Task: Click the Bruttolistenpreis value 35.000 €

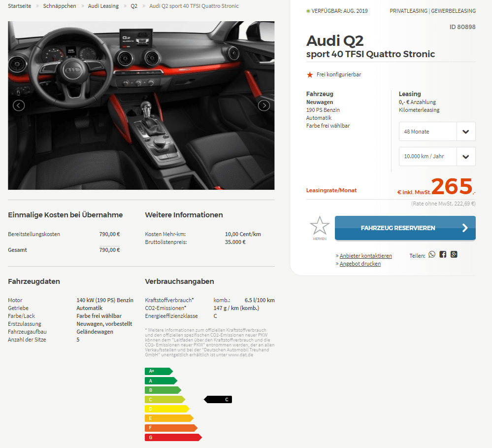Action: point(235,242)
